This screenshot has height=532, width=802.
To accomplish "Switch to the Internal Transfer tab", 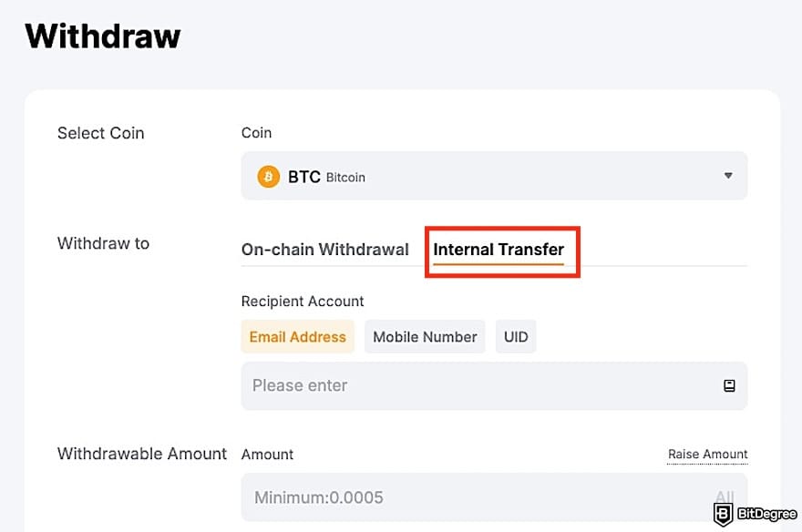I will (x=499, y=249).
